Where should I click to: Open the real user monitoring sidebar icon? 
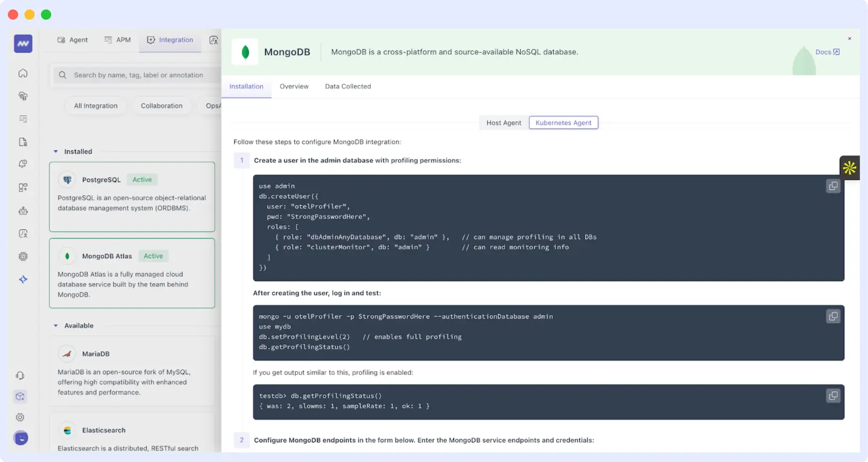click(23, 233)
